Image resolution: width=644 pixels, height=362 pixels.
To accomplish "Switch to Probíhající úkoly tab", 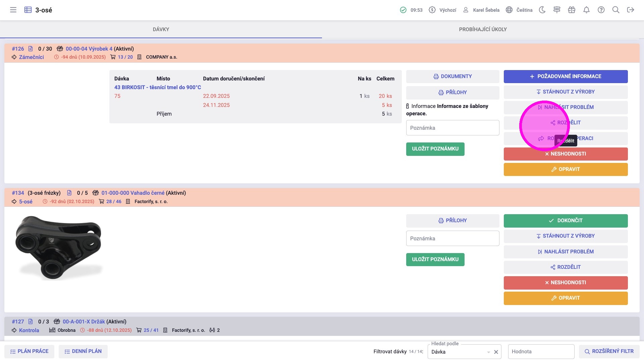I will point(483,29).
